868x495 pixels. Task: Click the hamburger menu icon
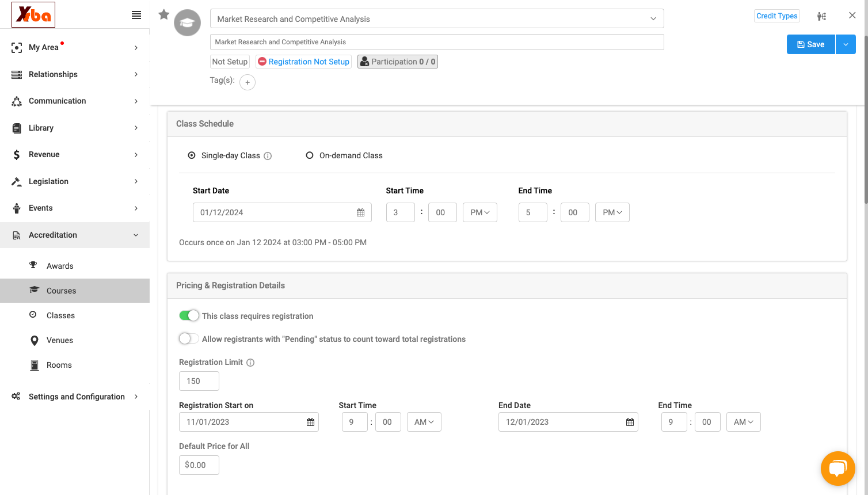tap(136, 15)
